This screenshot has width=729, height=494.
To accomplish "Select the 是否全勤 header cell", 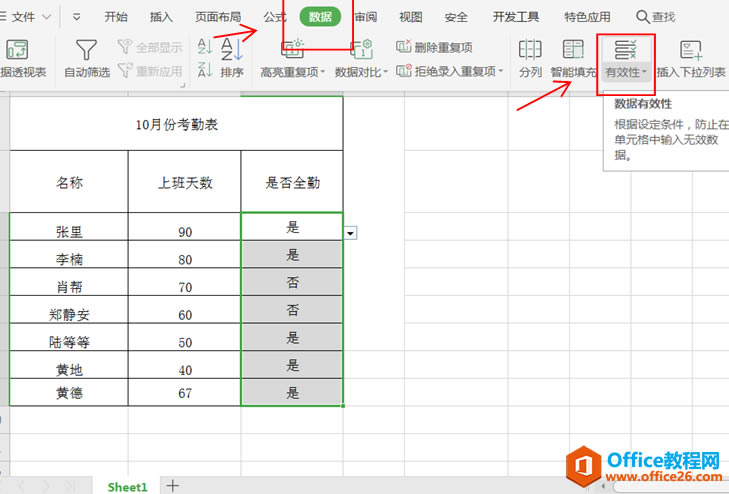I will click(292, 182).
